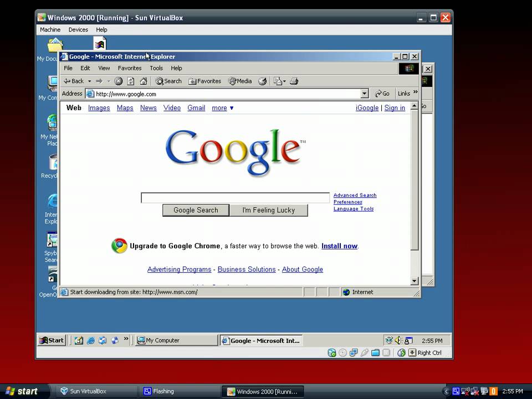Launch Internet Explorer from quick launch

[90, 340]
